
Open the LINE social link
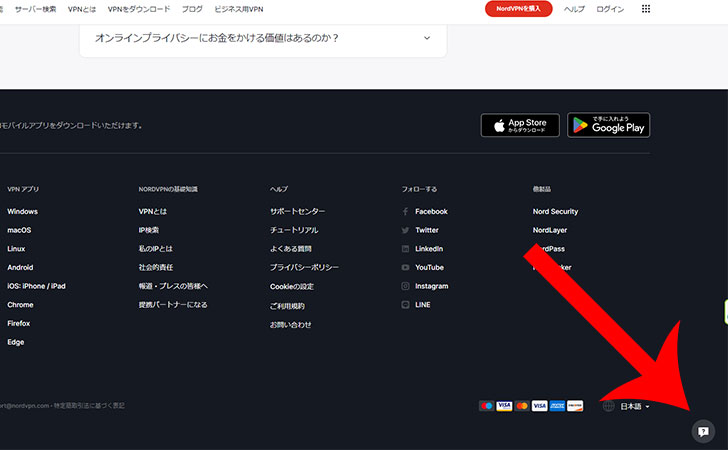point(422,305)
